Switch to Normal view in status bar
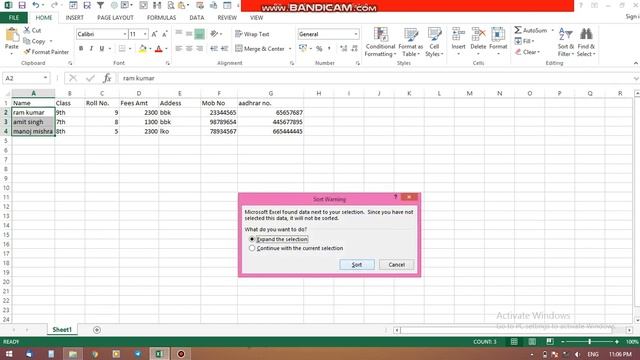Screen dimensions: 640x360 [x=514, y=342]
